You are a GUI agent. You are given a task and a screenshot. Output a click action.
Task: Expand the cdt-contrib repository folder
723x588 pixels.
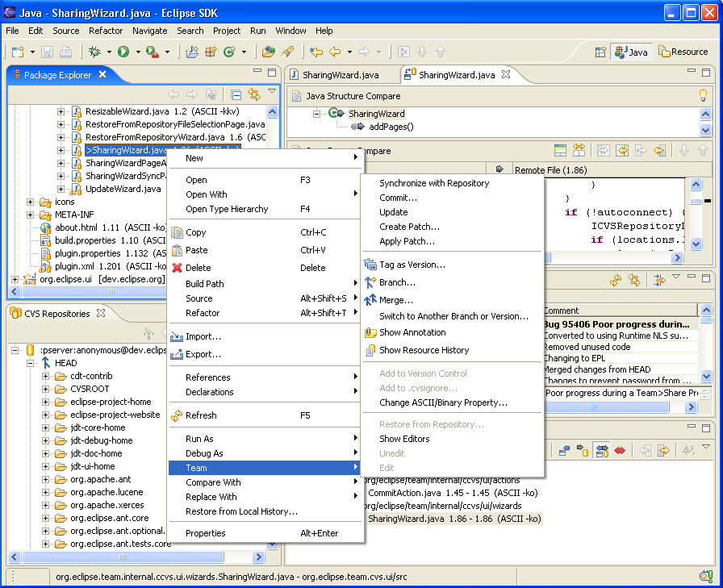pos(45,376)
